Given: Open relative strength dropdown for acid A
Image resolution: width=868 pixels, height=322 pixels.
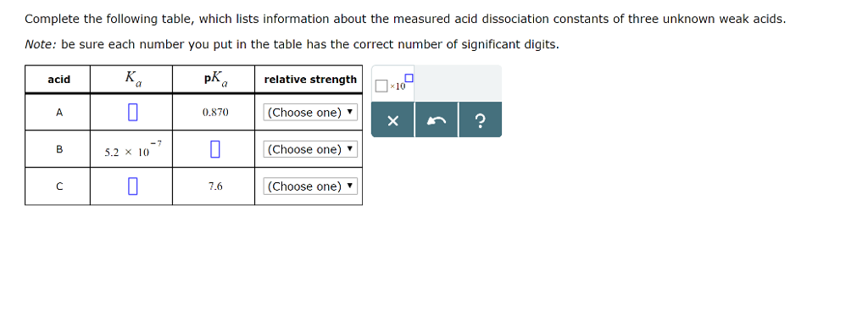Looking at the screenshot, I should 310,113.
